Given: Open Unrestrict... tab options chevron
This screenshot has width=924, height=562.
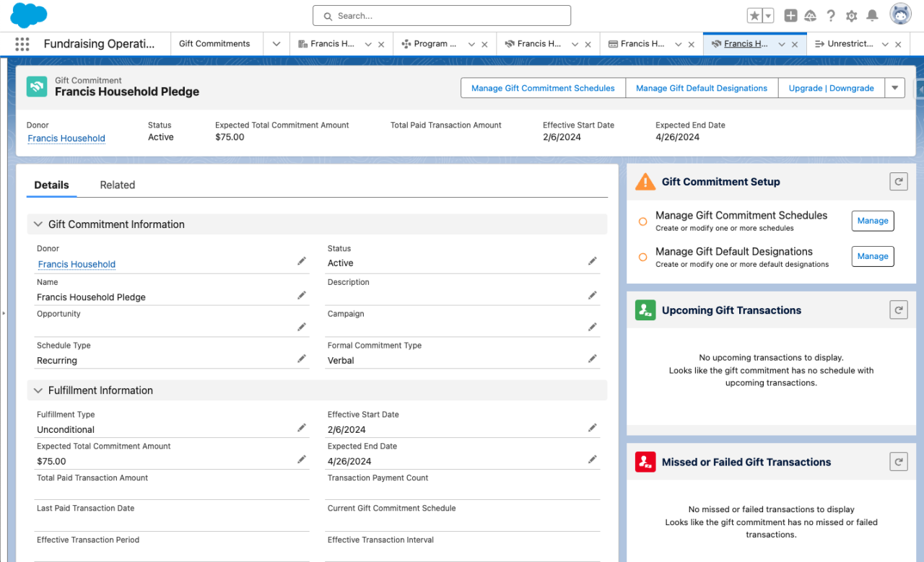Looking at the screenshot, I should coord(885,44).
